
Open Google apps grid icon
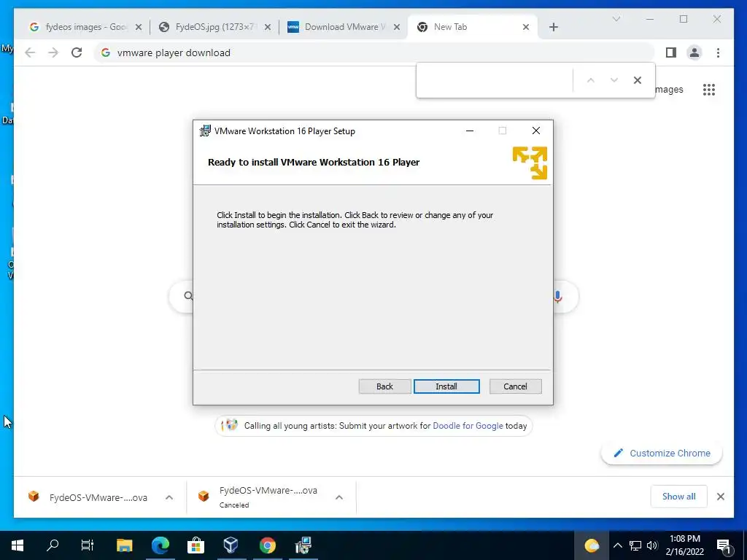click(709, 90)
